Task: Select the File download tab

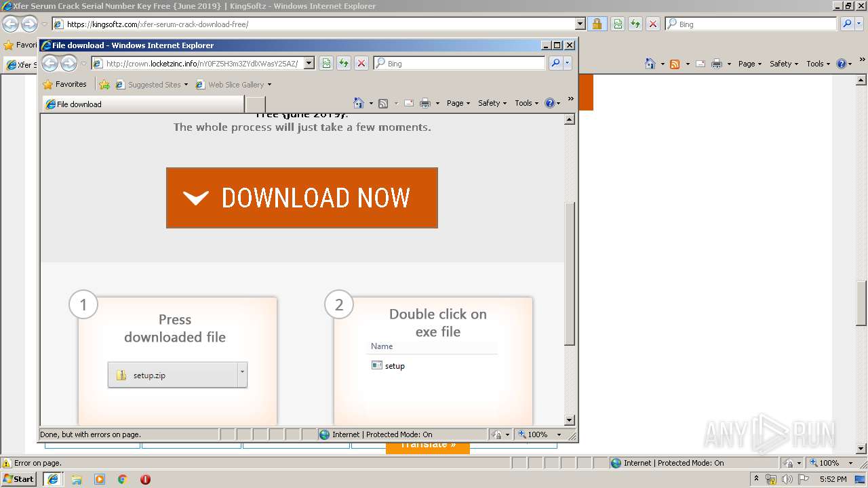Action: pos(143,104)
